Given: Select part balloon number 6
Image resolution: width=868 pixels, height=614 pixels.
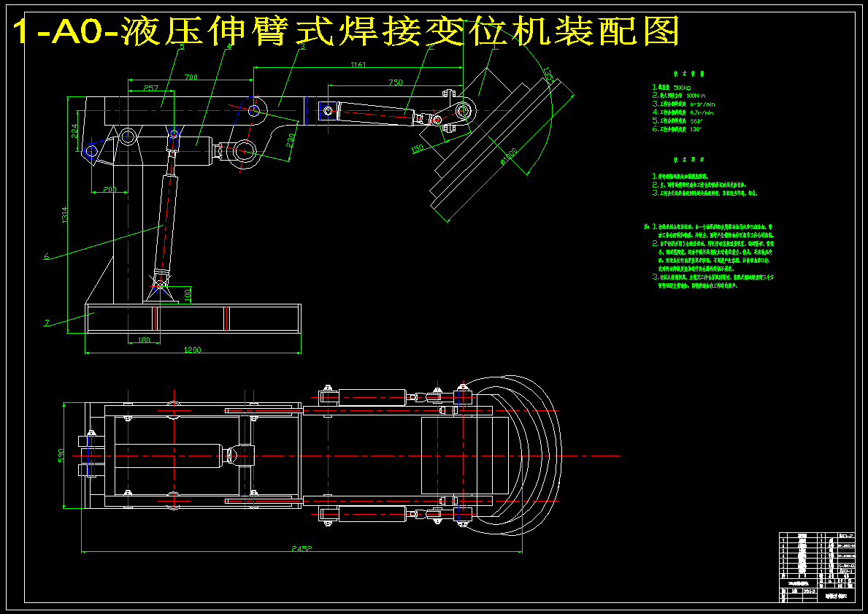Looking at the screenshot, I should point(47,256).
